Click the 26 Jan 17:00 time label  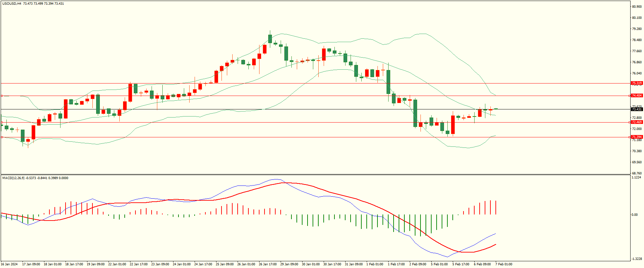point(268,264)
